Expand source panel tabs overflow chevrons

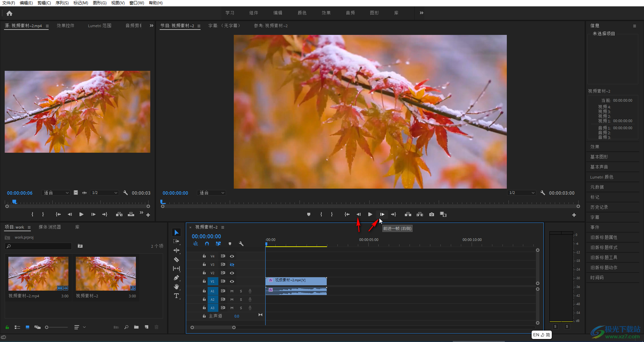pyautogui.click(x=151, y=26)
